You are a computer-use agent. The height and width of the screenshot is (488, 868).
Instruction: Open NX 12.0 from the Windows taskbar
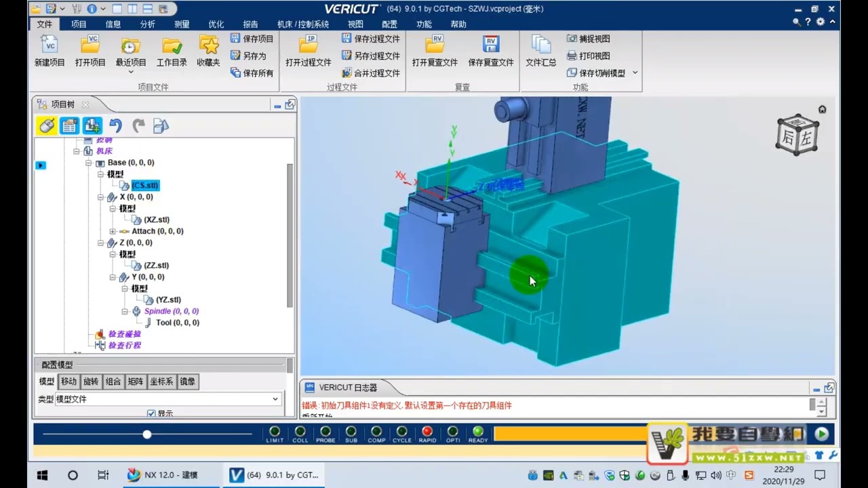coord(171,475)
